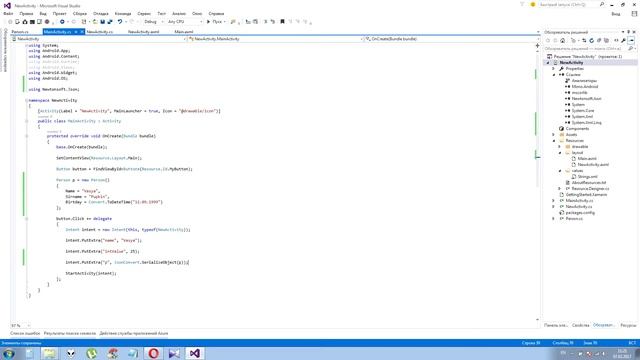Switch to the NewActivity.cs editor tab
This screenshot has height=360, width=640.
pyautogui.click(x=100, y=32)
